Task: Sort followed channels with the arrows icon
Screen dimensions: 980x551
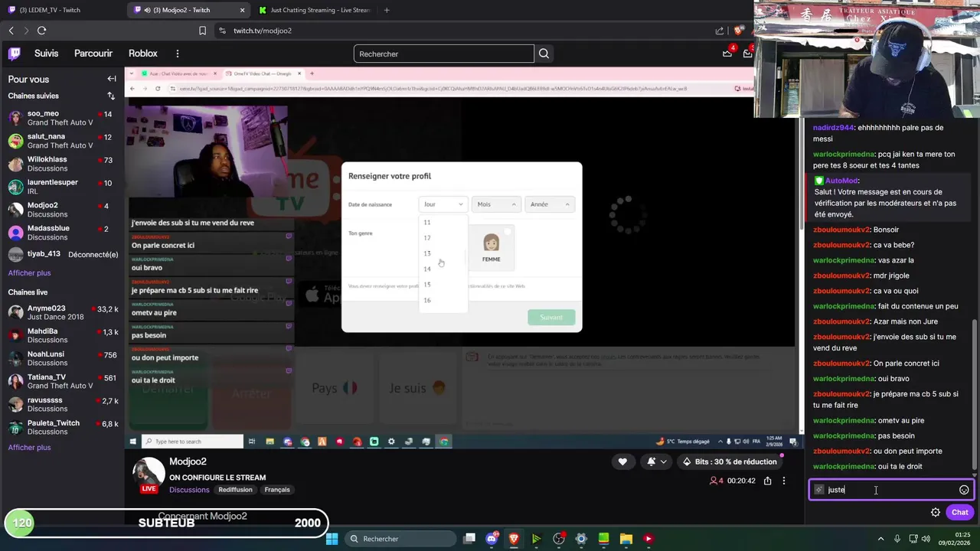Action: pyautogui.click(x=111, y=96)
